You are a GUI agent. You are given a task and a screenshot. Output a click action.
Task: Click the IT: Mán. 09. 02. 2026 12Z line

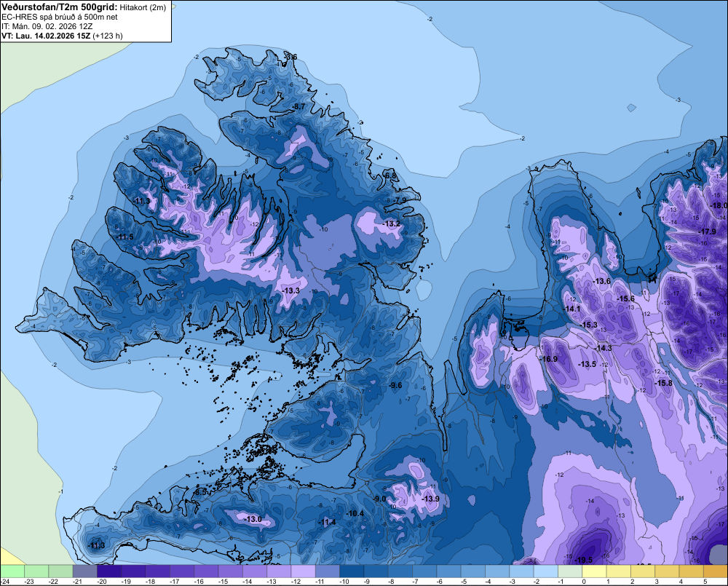click(47, 26)
